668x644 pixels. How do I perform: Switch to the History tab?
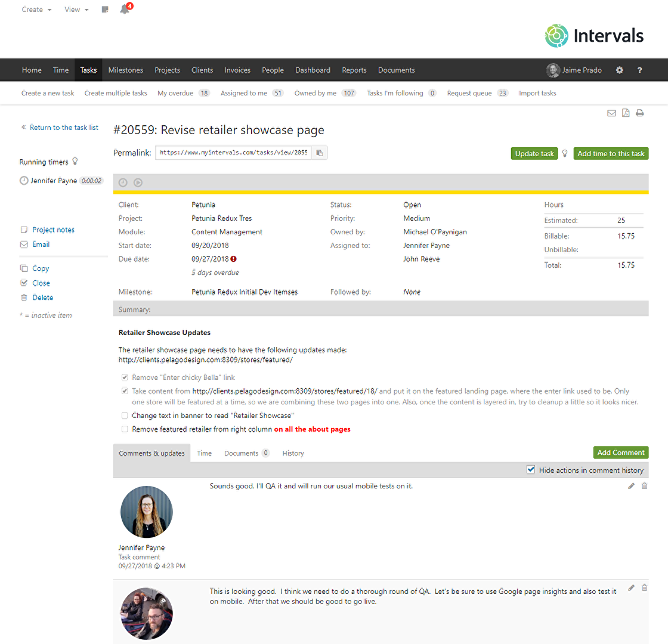pyautogui.click(x=293, y=453)
